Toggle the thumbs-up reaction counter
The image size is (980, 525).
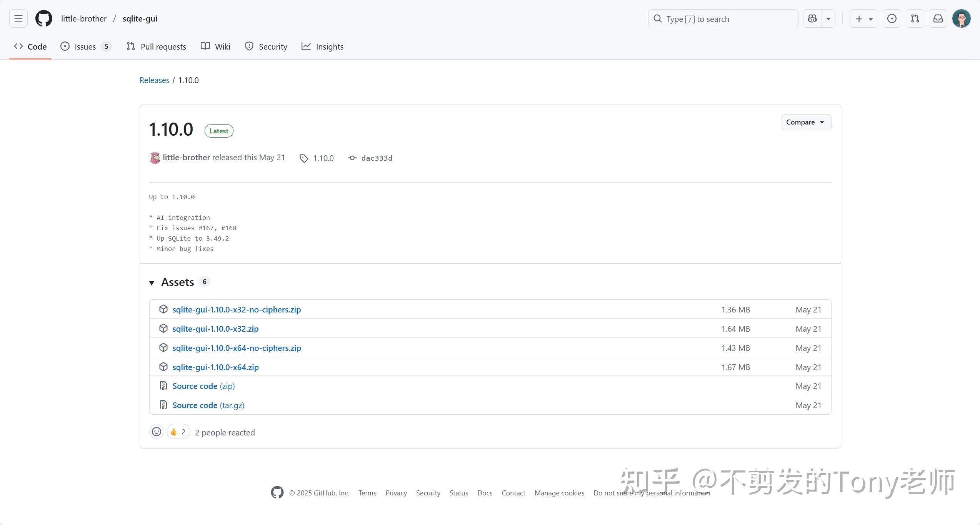178,432
